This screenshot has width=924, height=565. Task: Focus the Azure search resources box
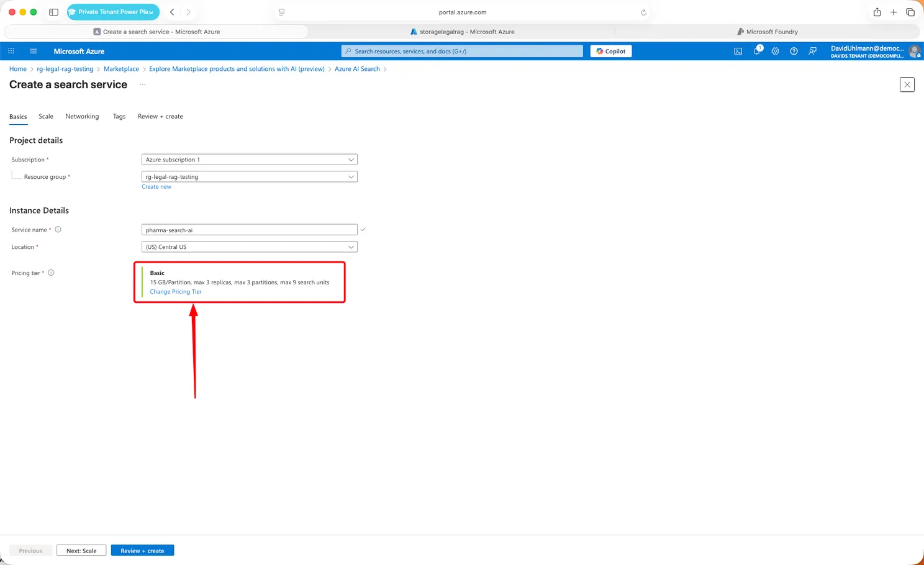(x=462, y=51)
